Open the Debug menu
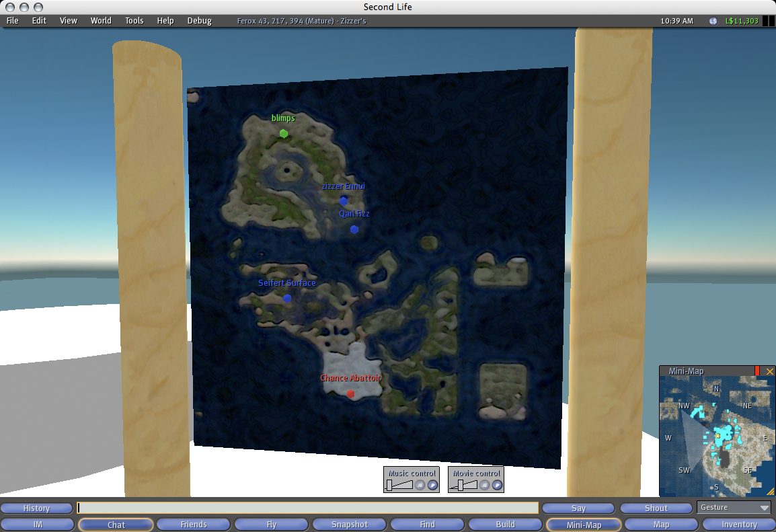This screenshot has width=776, height=532. (200, 21)
